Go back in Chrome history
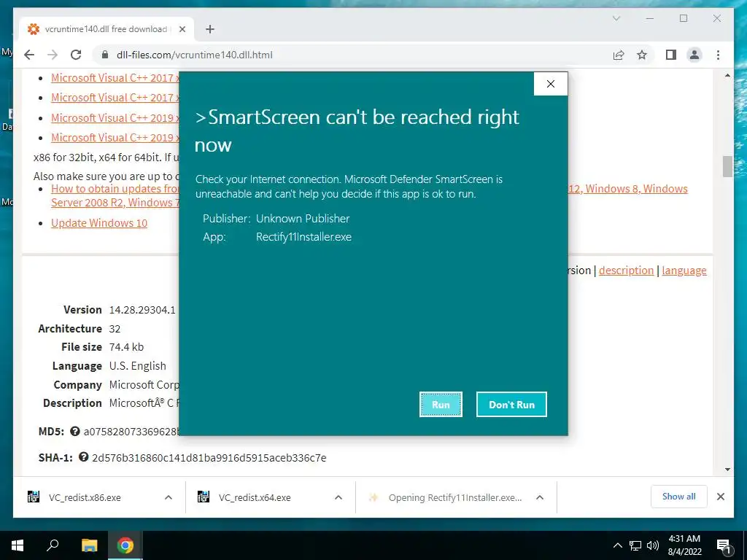The image size is (747, 560). click(x=29, y=55)
